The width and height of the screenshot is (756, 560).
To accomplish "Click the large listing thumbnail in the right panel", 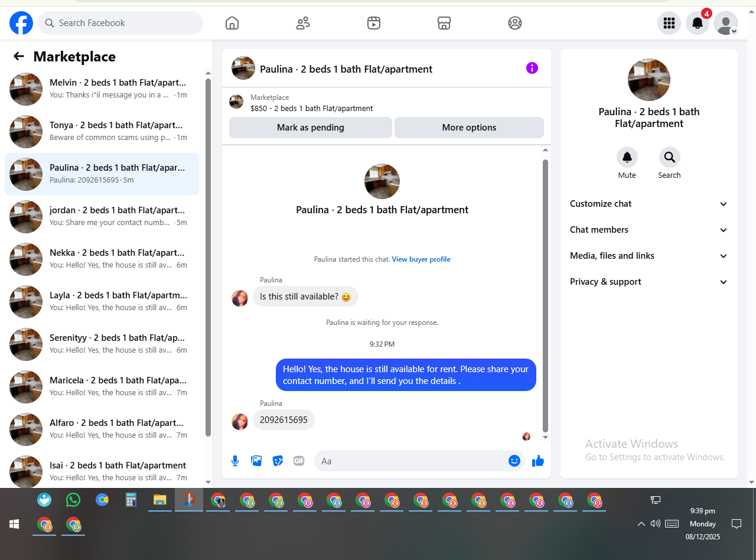I will pyautogui.click(x=649, y=80).
